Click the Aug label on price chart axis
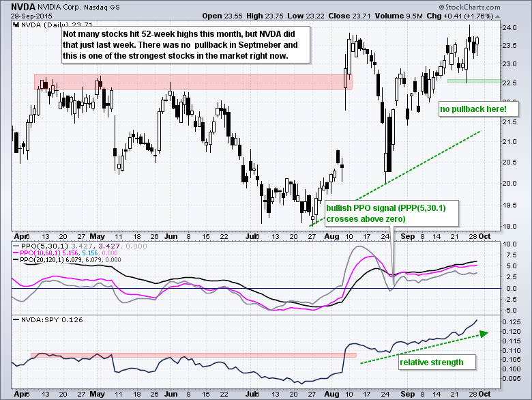Image resolution: width=532 pixels, height=400 pixels. 331,236
